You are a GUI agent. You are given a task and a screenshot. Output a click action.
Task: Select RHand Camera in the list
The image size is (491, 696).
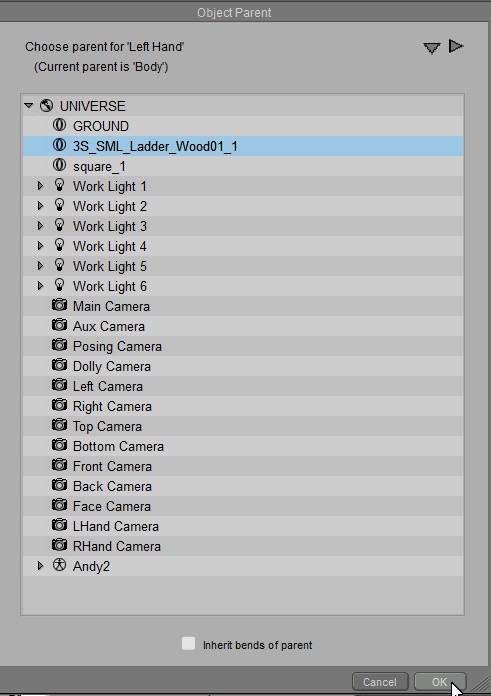point(243,546)
